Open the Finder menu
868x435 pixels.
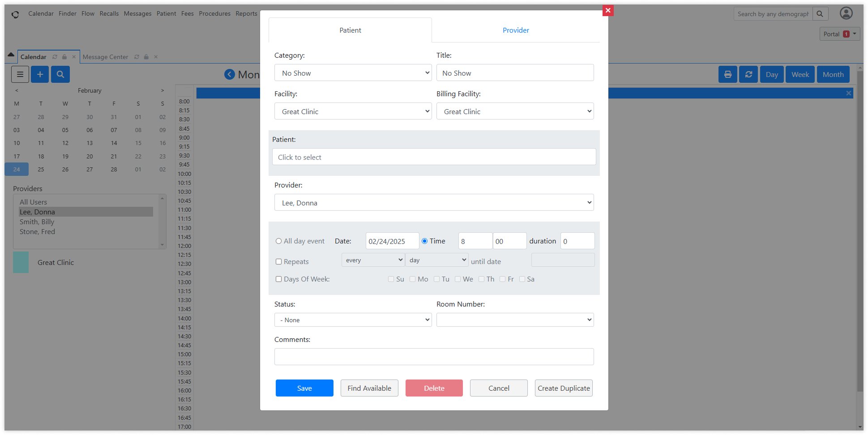point(68,13)
